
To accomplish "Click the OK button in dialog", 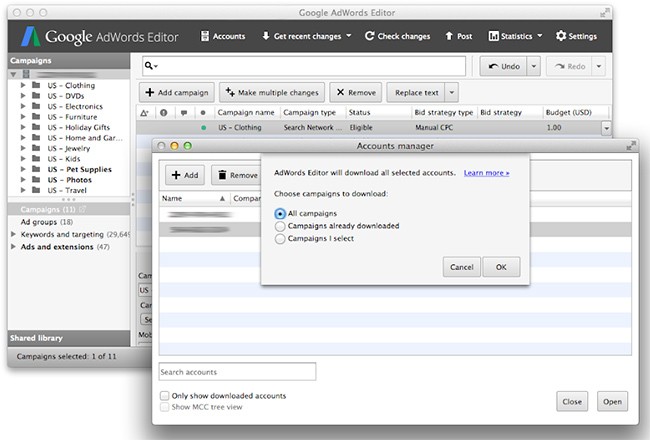I will pyautogui.click(x=501, y=267).
